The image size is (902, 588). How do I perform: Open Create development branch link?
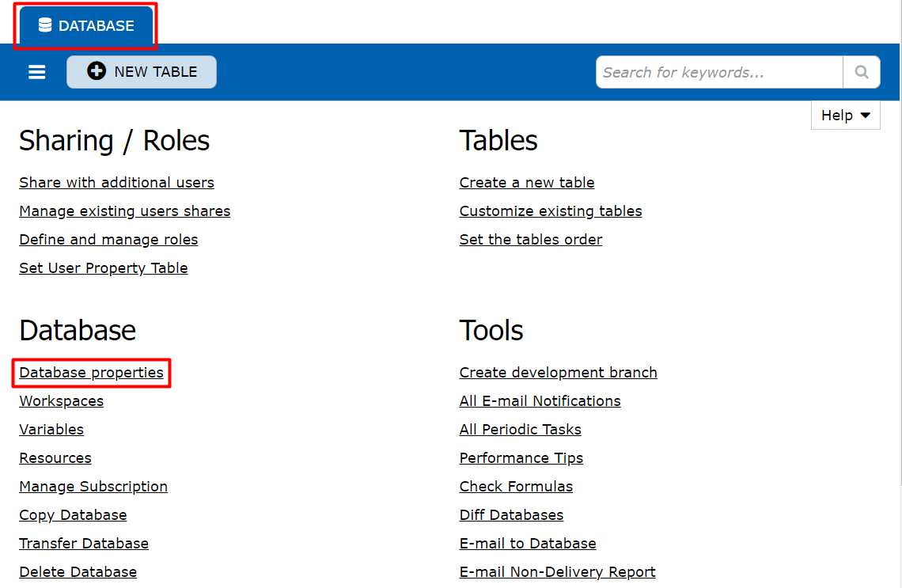click(559, 372)
